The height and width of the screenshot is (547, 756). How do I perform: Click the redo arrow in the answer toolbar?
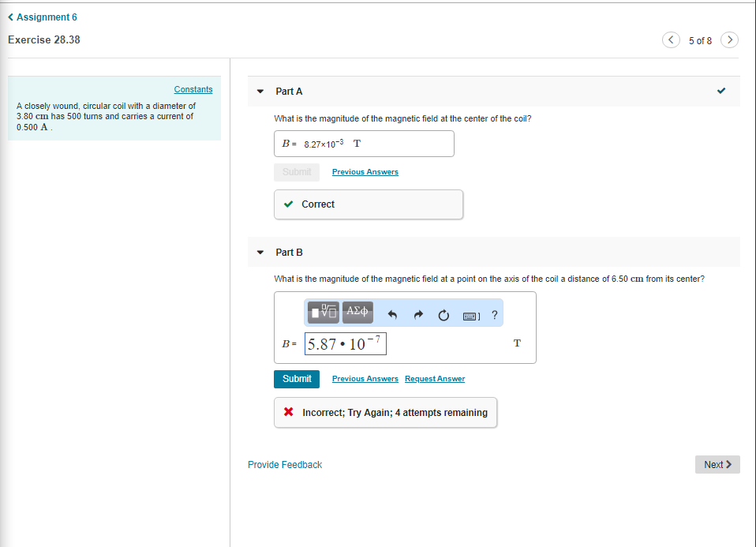(417, 314)
